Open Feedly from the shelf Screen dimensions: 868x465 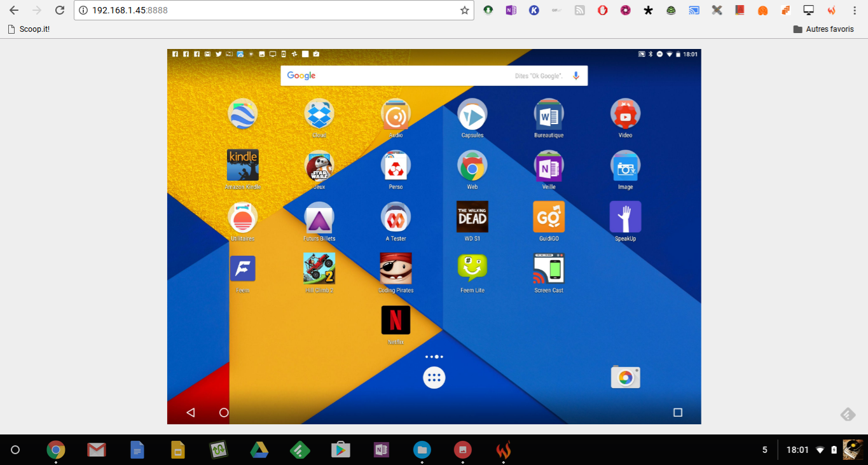pyautogui.click(x=299, y=450)
